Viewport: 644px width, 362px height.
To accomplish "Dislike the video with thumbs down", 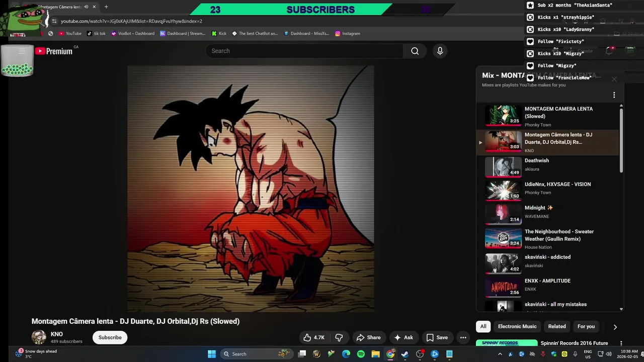I will pyautogui.click(x=339, y=337).
